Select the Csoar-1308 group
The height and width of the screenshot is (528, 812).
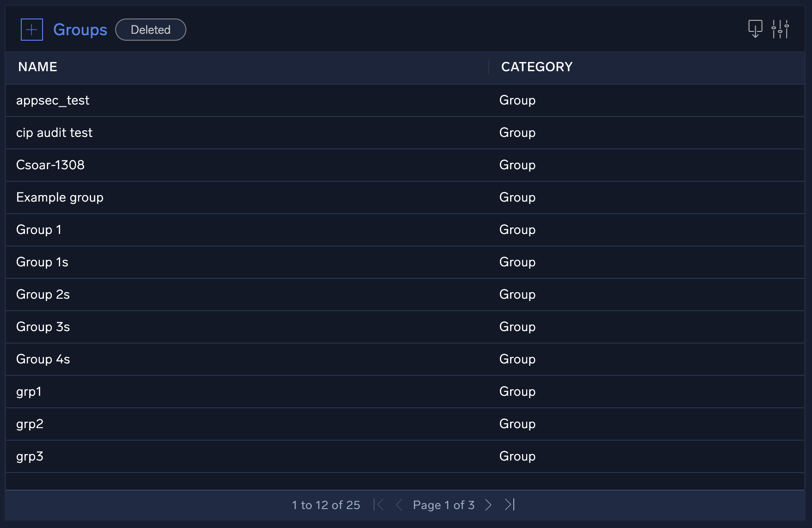pos(50,165)
